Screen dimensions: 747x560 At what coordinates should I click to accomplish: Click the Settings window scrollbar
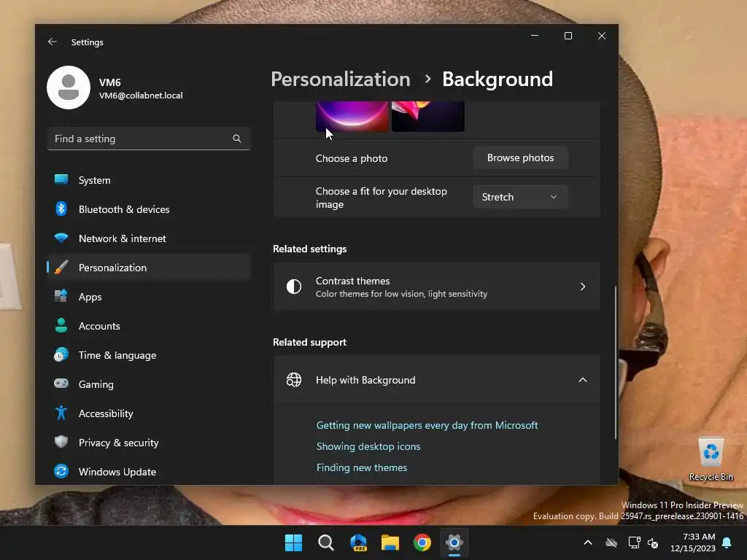(615, 362)
